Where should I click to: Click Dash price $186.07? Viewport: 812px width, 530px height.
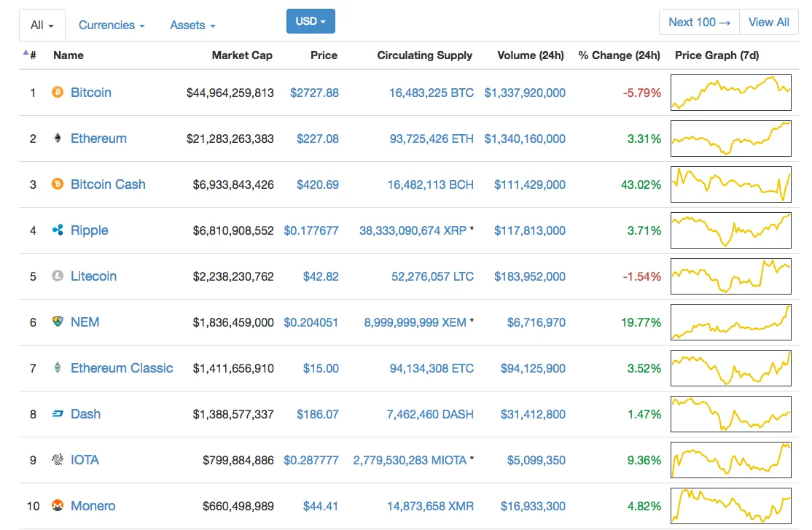pos(318,415)
